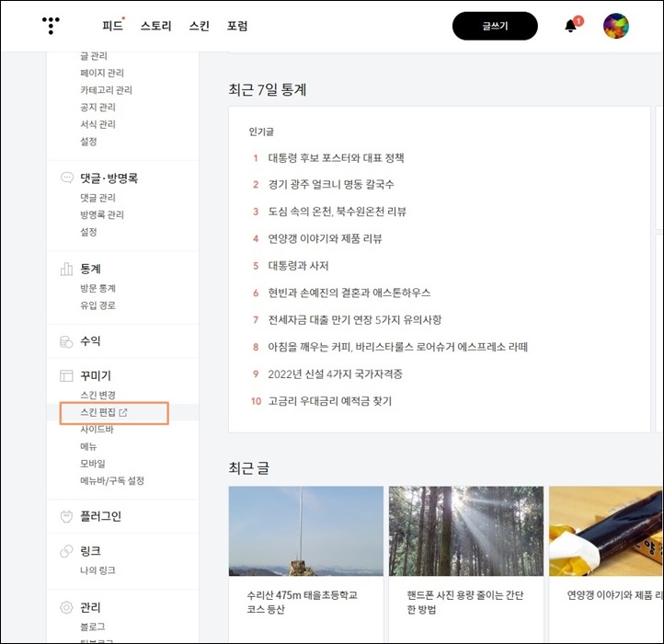Viewport: 664px width, 644px height.
Task: Open 나의 링크 in sidebar
Action: click(97, 570)
